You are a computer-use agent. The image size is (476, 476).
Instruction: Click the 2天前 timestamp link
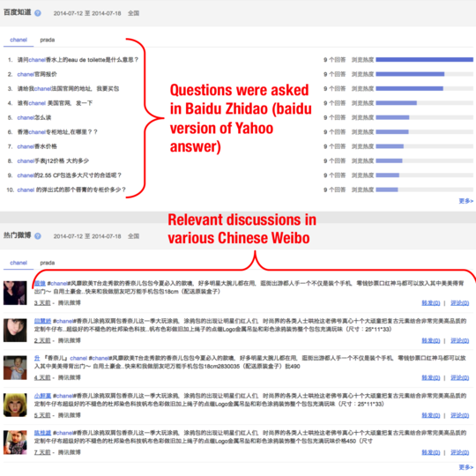[x=42, y=340]
